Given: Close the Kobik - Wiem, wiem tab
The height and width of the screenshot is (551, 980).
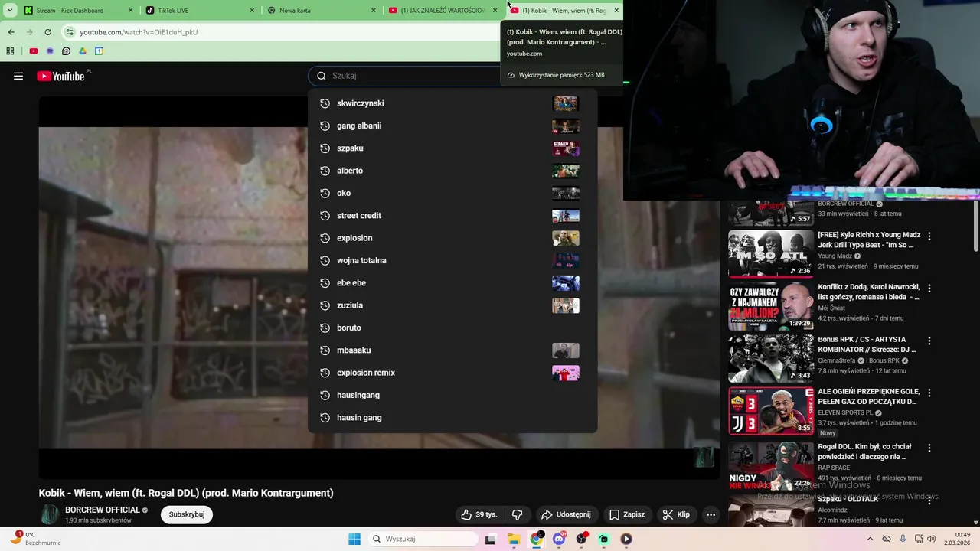Looking at the screenshot, I should [616, 10].
